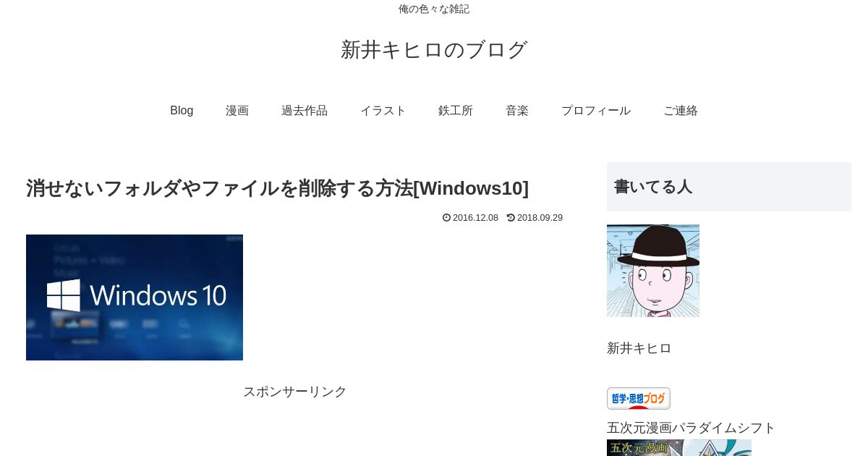Click the article title about Windows10 folder deletion

pos(278,188)
